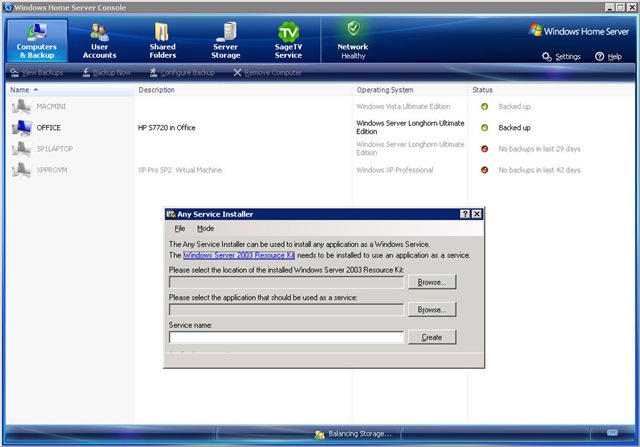
Task: Select the XPPROVM computer icon
Action: 21,170
